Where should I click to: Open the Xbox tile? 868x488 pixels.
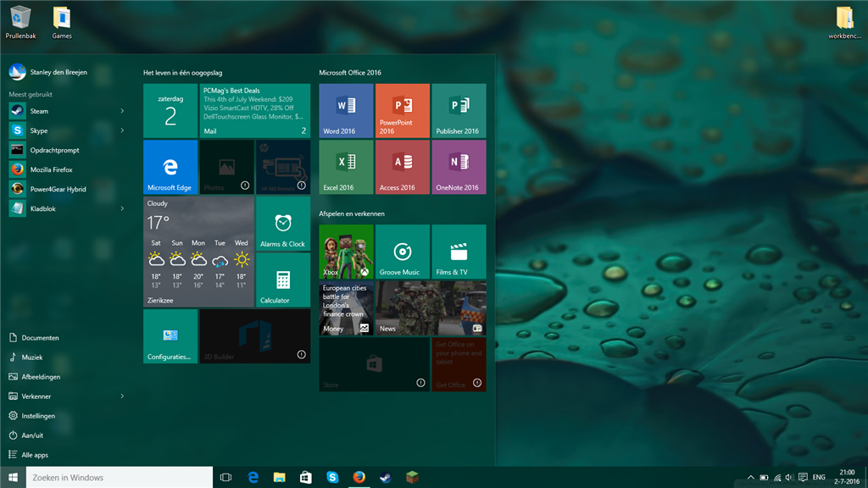coord(346,252)
